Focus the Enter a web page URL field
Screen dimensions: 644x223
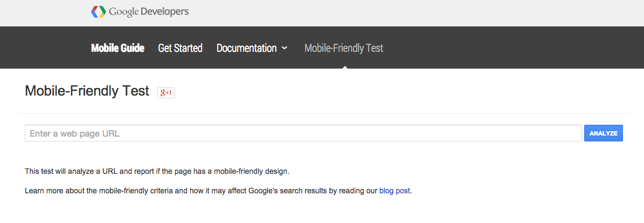pos(303,133)
